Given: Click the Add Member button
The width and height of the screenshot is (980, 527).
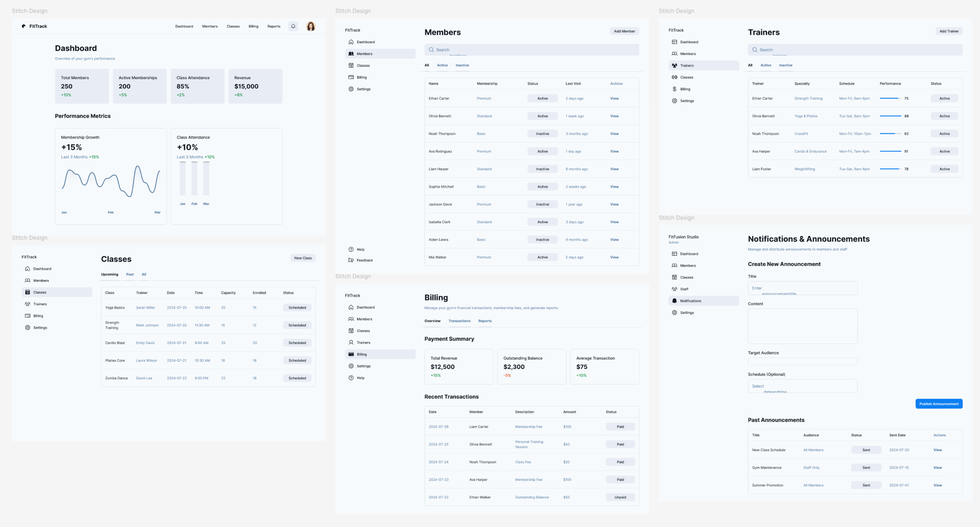Looking at the screenshot, I should click(x=624, y=31).
